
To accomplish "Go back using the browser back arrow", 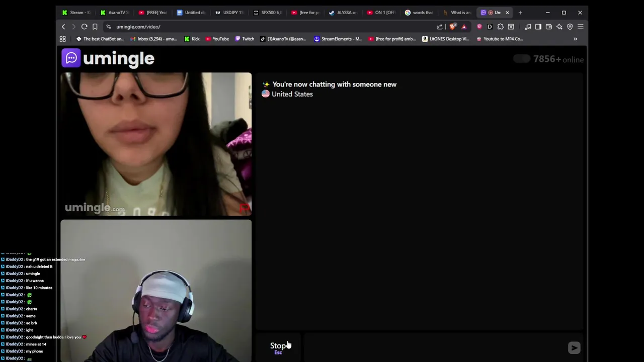I will [x=63, y=27].
